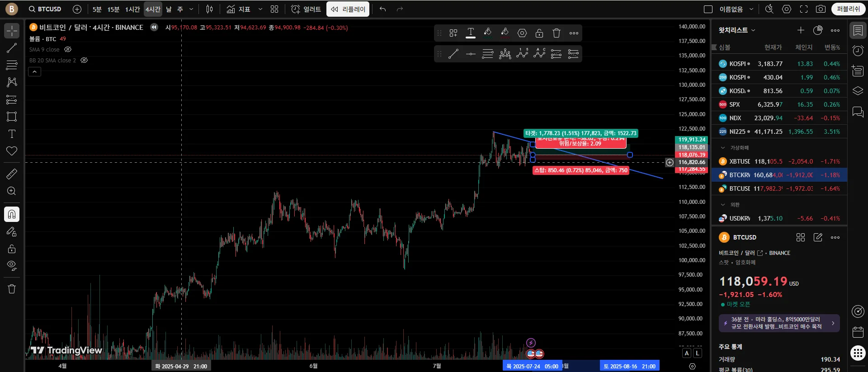
Task: Create an alert with 얼러트 button
Action: [x=306, y=9]
